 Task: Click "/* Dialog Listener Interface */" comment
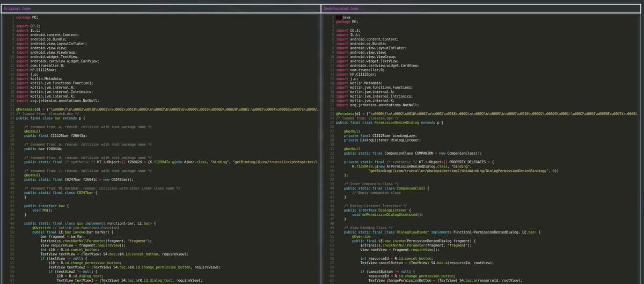375,206
